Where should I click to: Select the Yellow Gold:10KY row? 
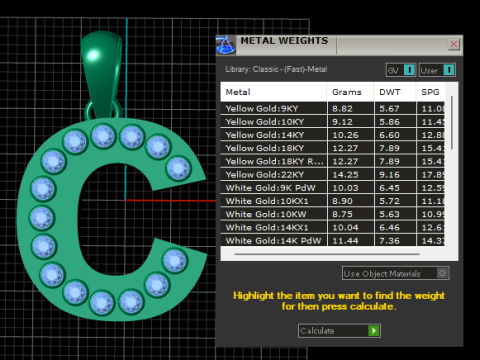pos(332,122)
